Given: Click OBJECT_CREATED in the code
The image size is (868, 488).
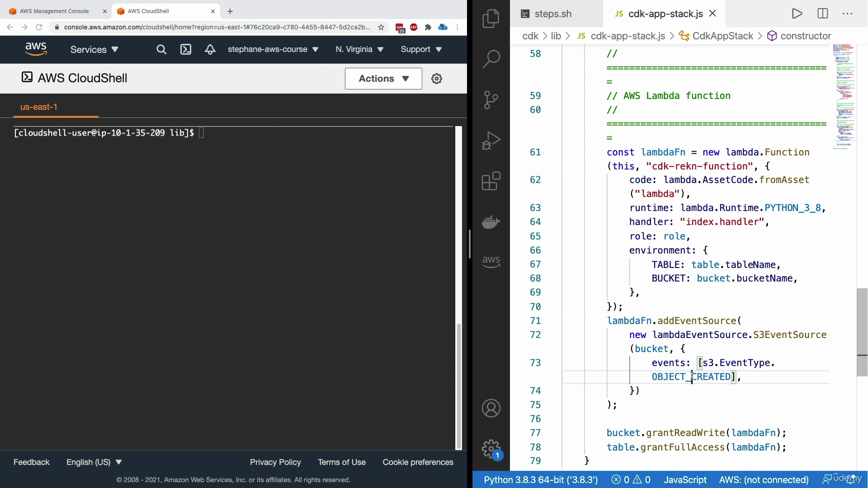Looking at the screenshot, I should [x=691, y=377].
